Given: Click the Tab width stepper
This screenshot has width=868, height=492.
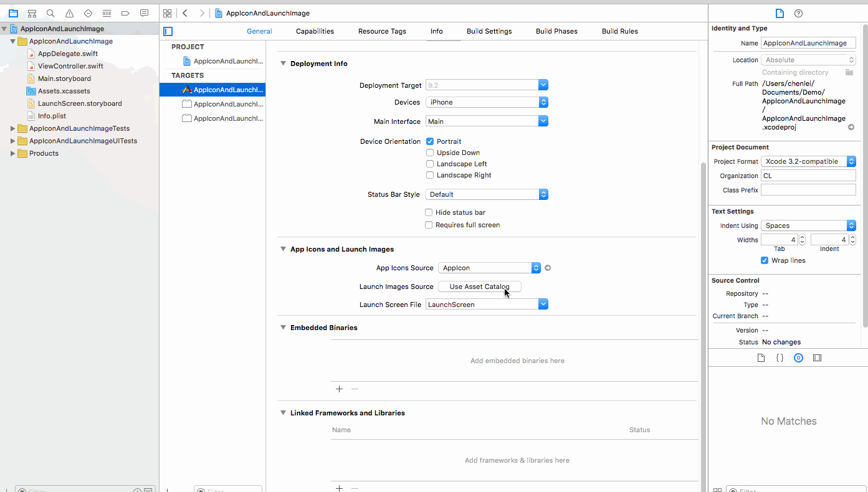Looking at the screenshot, I should [x=802, y=240].
